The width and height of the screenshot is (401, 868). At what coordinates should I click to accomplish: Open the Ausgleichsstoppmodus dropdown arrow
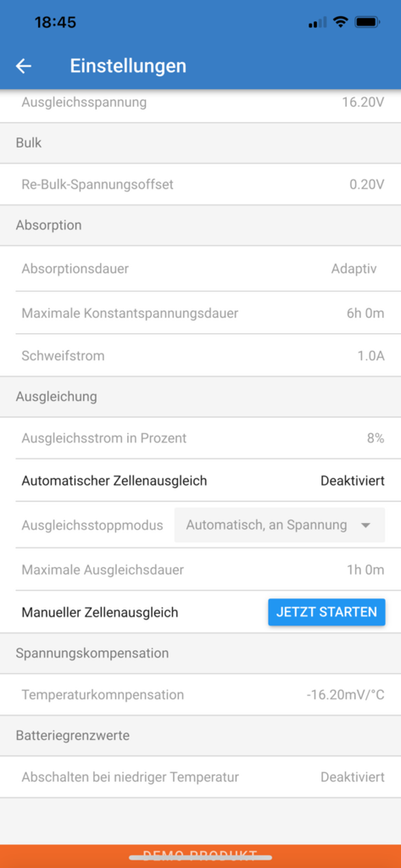click(x=365, y=526)
